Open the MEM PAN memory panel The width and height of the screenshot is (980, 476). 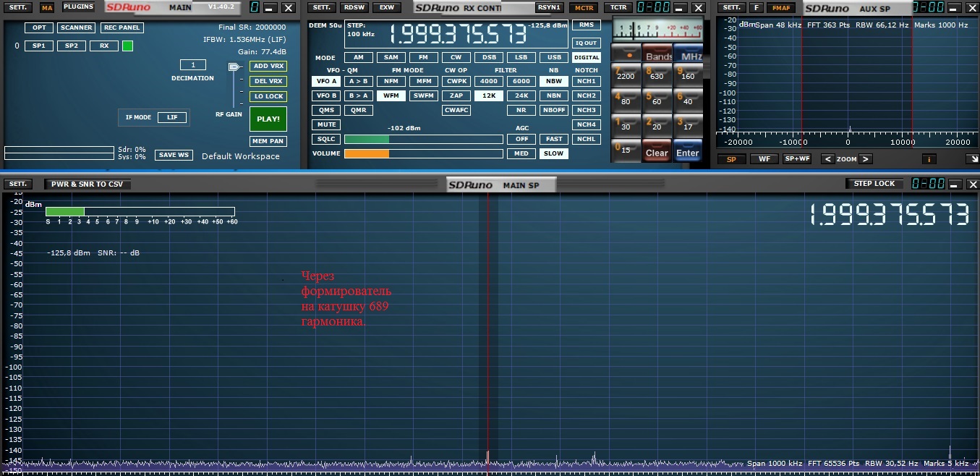click(268, 141)
